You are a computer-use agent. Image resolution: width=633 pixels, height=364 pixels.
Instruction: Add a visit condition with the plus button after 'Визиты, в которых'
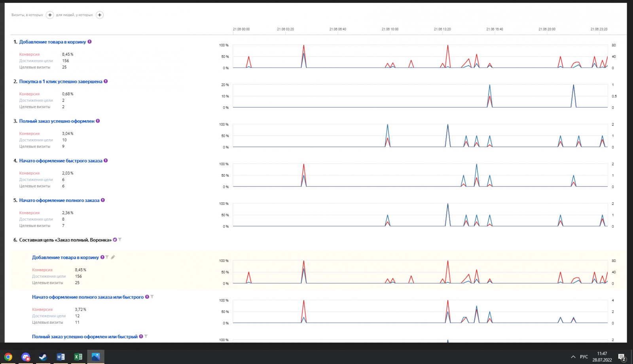tap(50, 15)
